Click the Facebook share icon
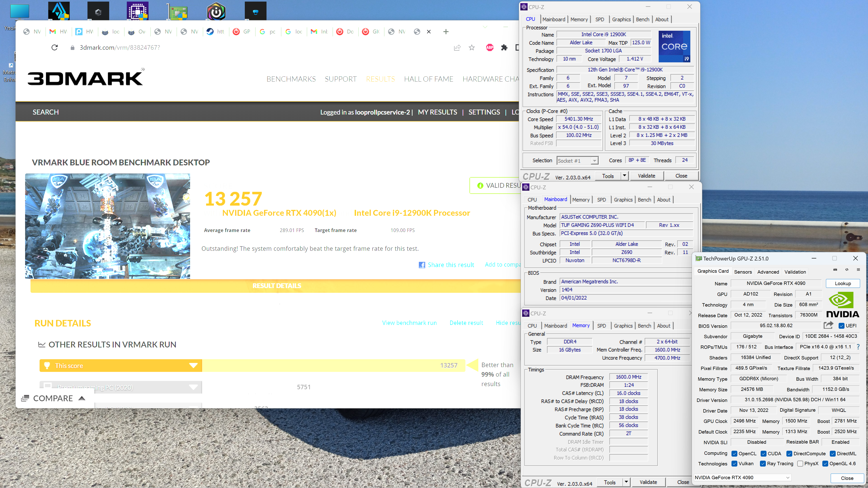Viewport: 868px width, 488px height. click(x=422, y=265)
